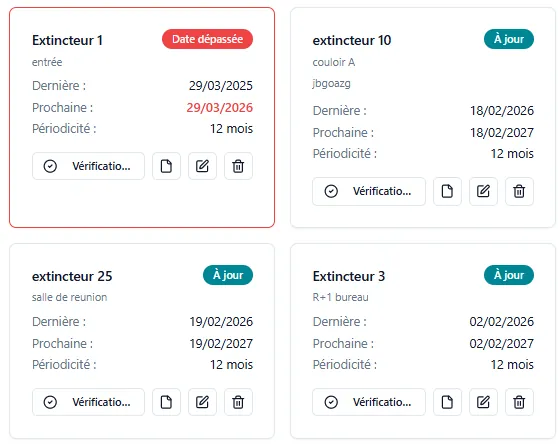
Task: Open the document icon for extincteur 25
Action: click(166, 402)
